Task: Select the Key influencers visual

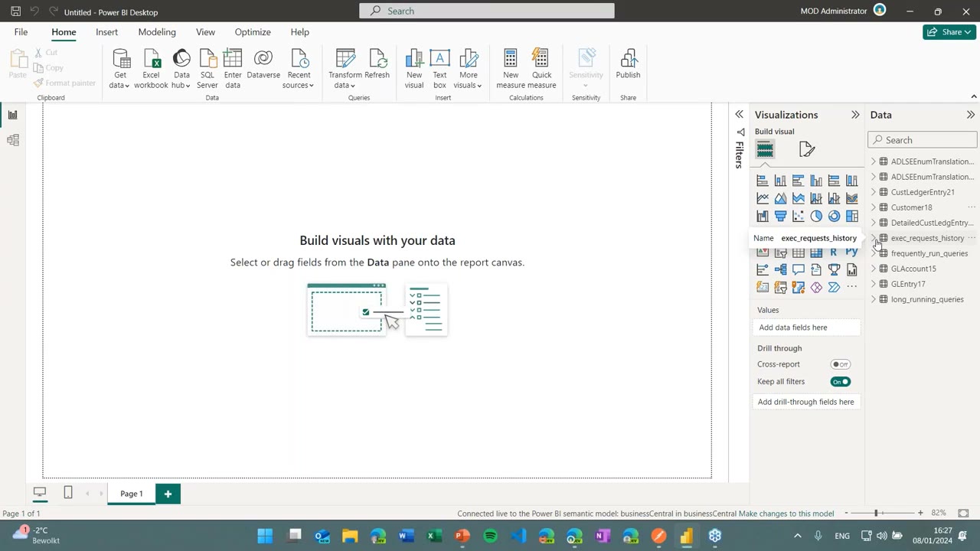Action: 763,269
